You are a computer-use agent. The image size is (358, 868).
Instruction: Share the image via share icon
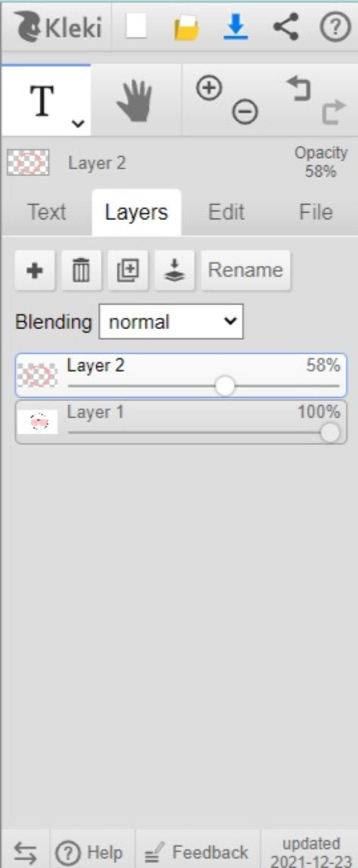pyautogui.click(x=286, y=27)
